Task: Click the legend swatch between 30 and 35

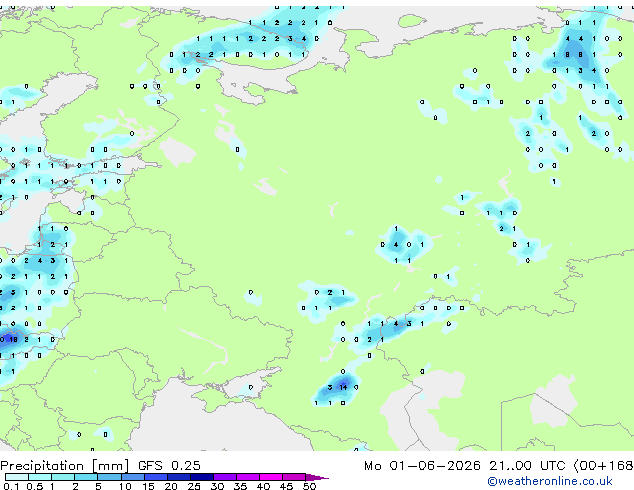Action: point(225,477)
